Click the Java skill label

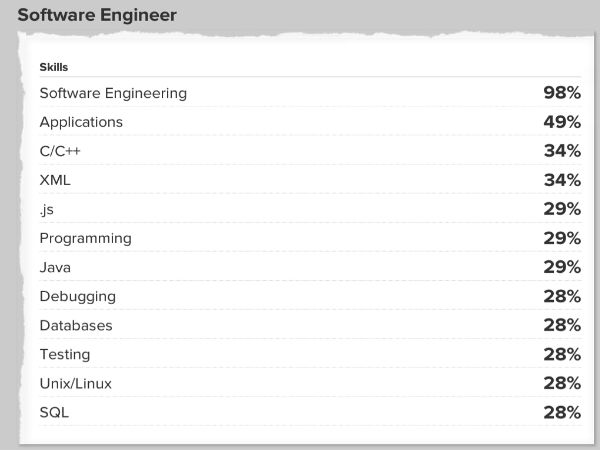(x=57, y=267)
